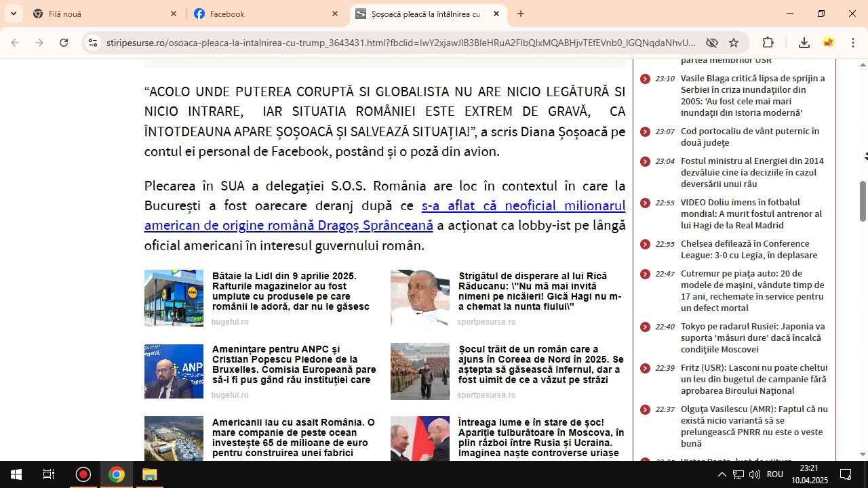
Task: Click red arrow bullet beside 23:10 news
Action: [x=645, y=79]
